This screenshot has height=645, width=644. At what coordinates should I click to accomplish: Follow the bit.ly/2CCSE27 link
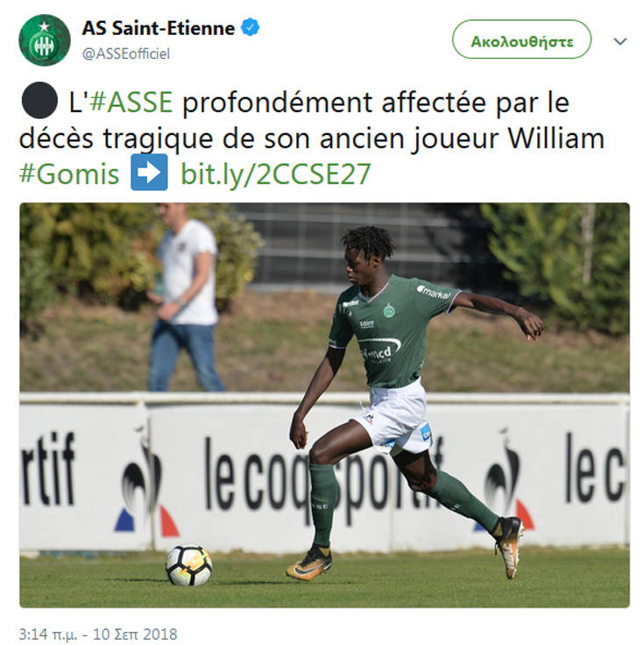pyautogui.click(x=276, y=174)
